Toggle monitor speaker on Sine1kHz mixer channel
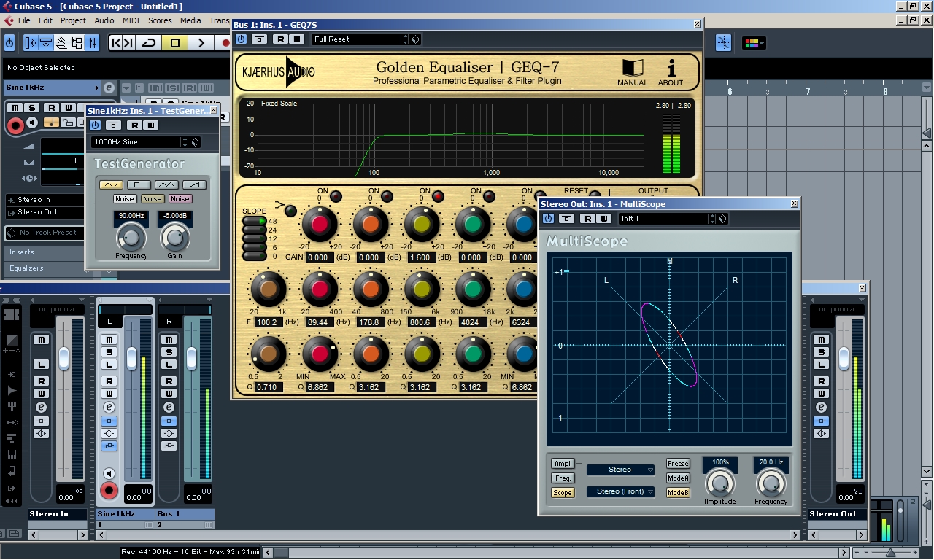This screenshot has height=560, width=934. [109, 473]
